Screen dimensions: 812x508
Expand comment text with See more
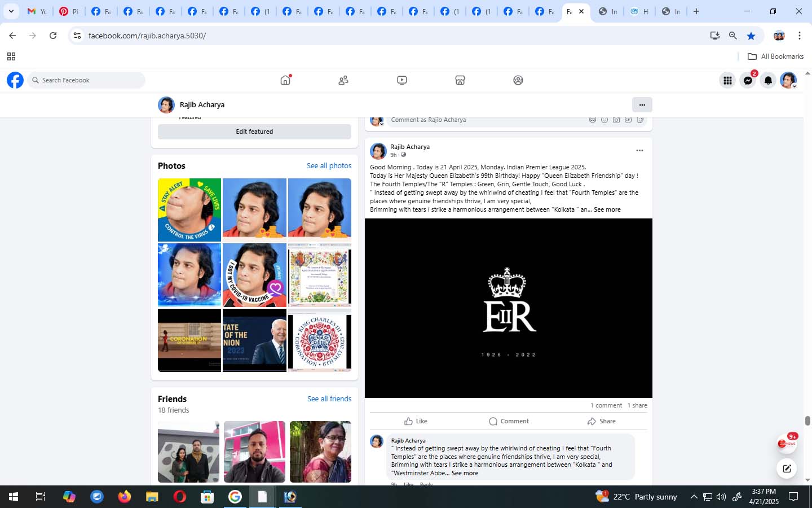(465, 473)
